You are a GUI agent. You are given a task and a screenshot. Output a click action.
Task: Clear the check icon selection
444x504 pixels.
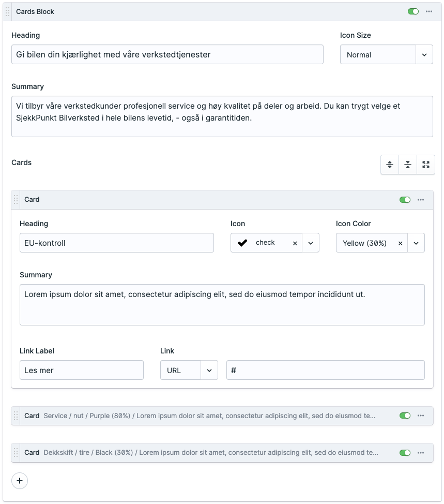click(295, 243)
